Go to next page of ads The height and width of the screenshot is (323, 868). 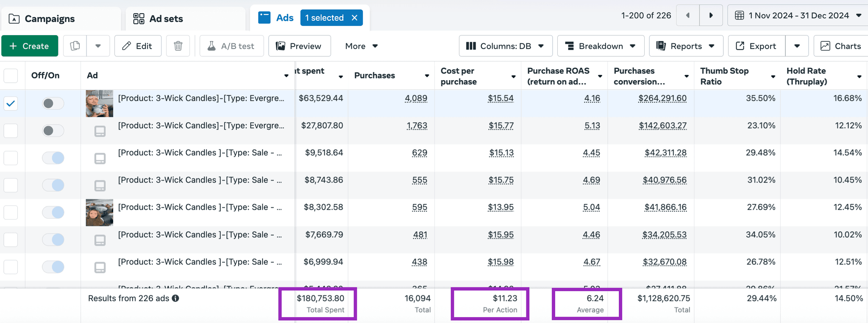tap(711, 16)
